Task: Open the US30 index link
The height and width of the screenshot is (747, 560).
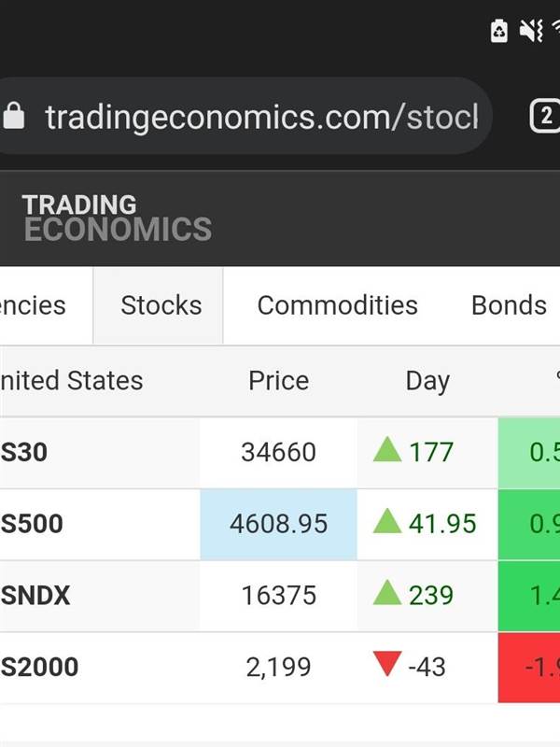Action: [x=24, y=452]
